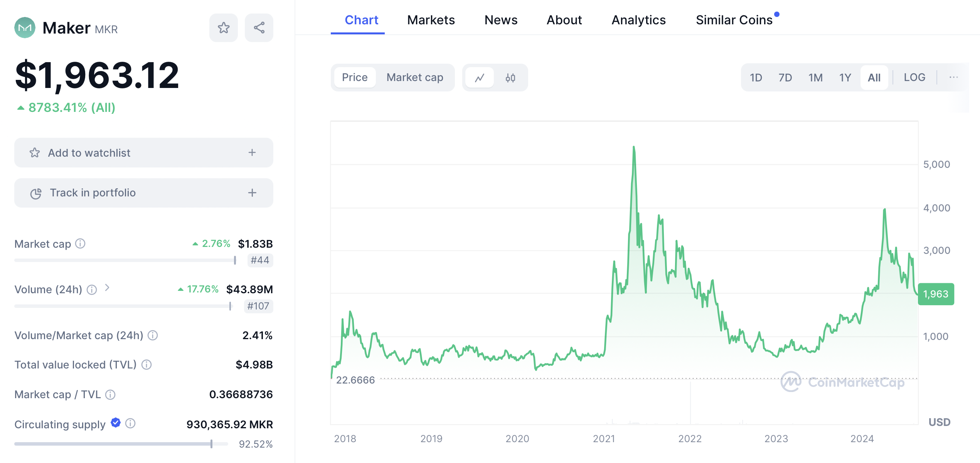The height and width of the screenshot is (463, 980).
Task: Click the share icon button
Action: click(259, 28)
